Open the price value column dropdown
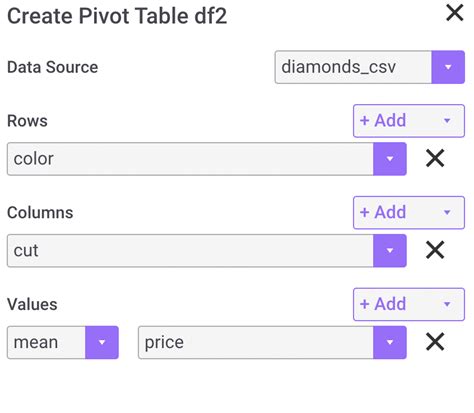This screenshot has width=474, height=413. 272,342
